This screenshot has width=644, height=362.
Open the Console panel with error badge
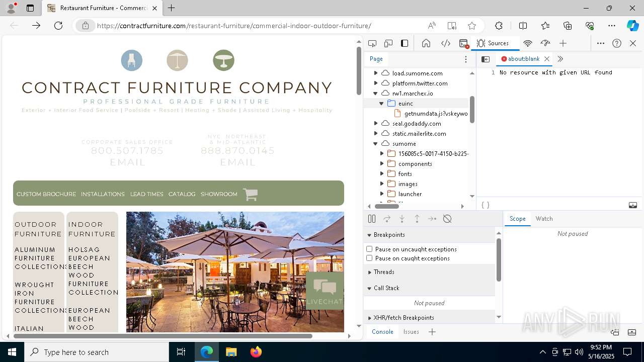point(464,43)
